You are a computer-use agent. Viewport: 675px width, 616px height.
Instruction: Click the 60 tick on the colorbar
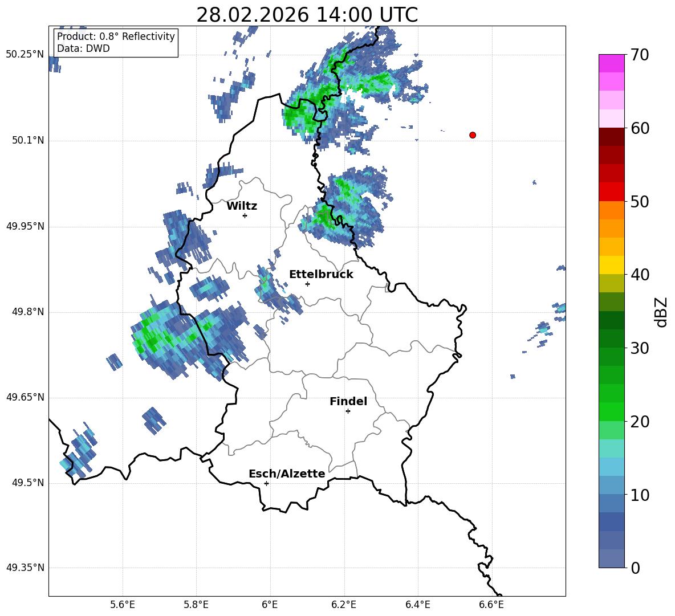[640, 128]
